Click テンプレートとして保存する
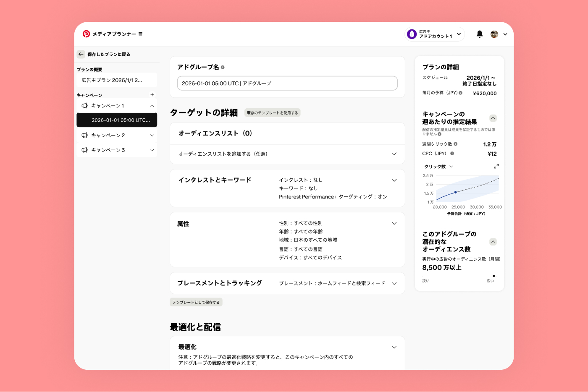The height and width of the screenshot is (392, 588). point(196,302)
